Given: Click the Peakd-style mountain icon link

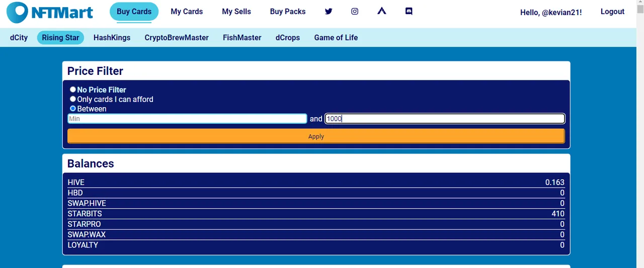Looking at the screenshot, I should [x=382, y=11].
